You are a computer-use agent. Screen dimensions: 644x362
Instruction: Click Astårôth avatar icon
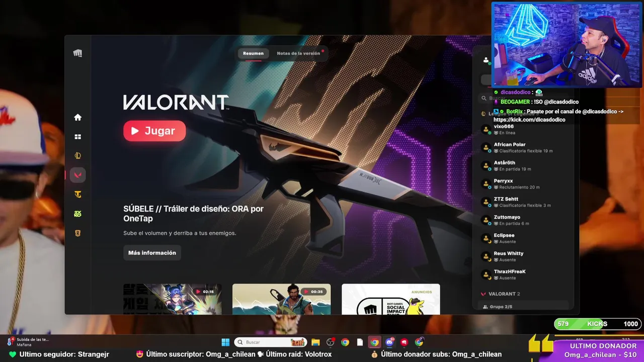tap(486, 165)
